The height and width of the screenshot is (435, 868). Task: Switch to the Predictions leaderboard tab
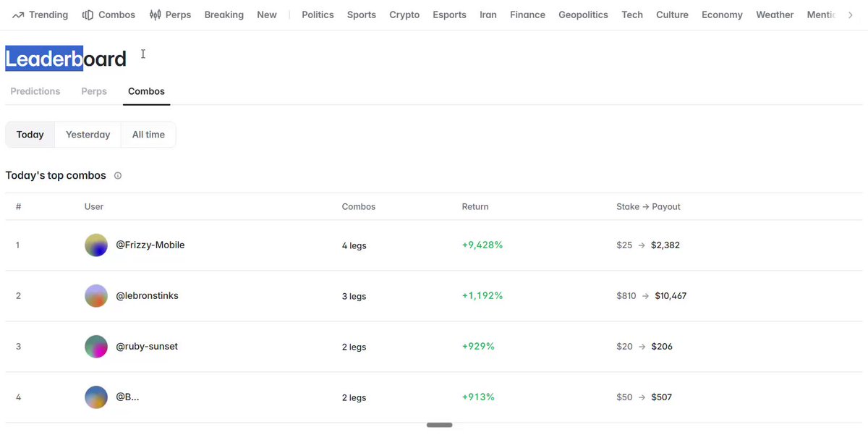coord(35,91)
